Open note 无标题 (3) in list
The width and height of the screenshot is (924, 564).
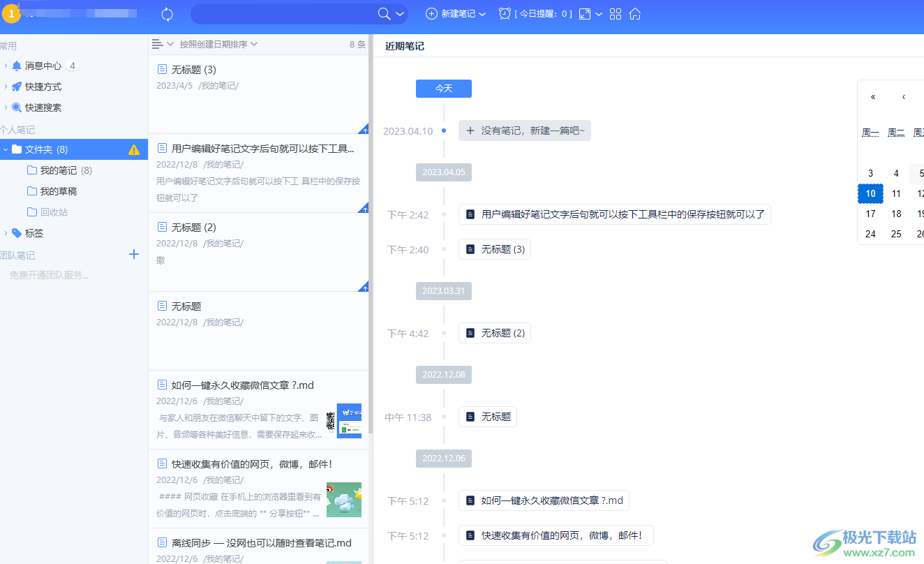coord(258,94)
